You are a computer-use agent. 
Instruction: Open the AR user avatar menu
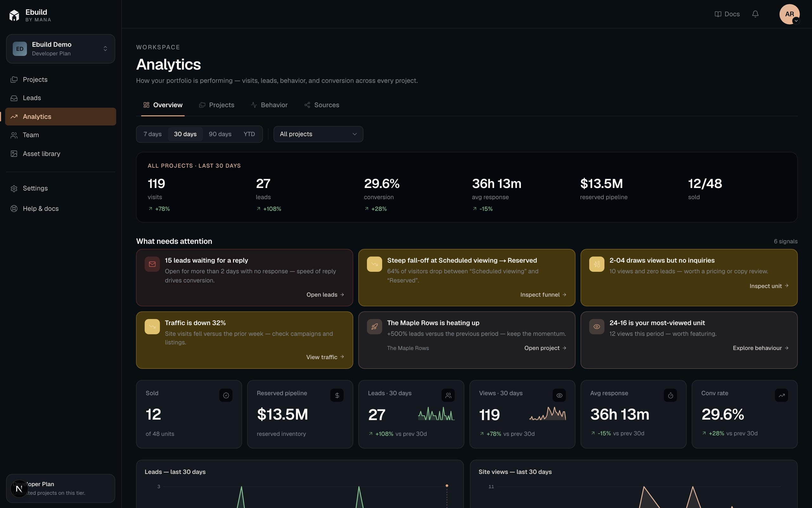[789, 14]
